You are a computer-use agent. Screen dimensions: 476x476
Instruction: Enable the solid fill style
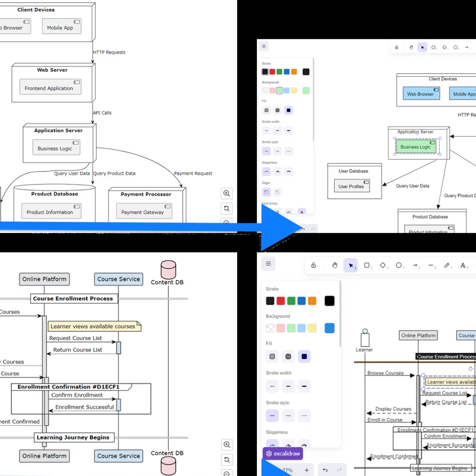[x=304, y=356]
